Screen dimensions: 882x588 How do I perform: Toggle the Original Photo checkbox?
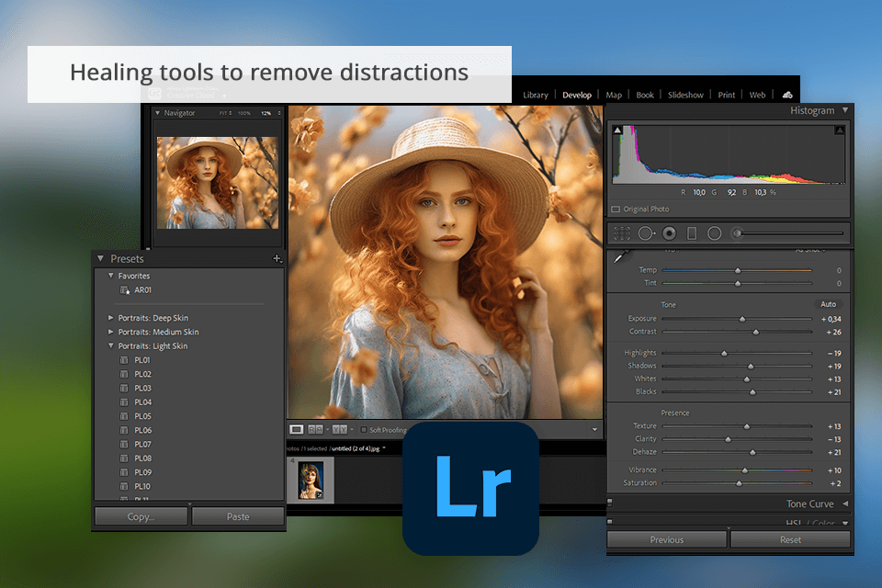click(616, 209)
